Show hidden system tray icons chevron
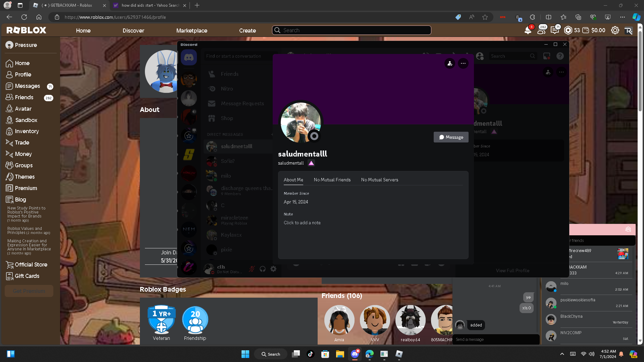Viewport: 644px width, 362px height. click(562, 354)
